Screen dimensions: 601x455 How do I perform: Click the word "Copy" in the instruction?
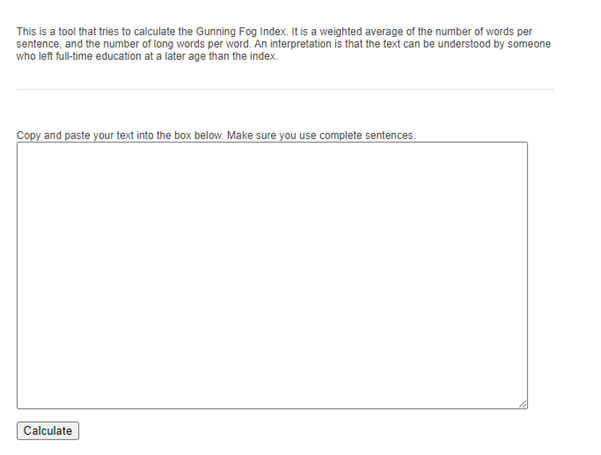tap(29, 135)
